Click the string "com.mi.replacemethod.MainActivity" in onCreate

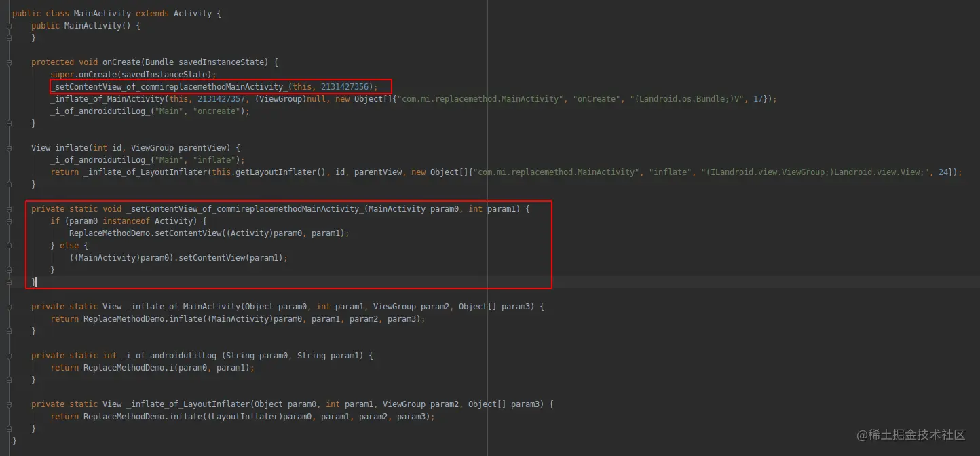coord(482,99)
